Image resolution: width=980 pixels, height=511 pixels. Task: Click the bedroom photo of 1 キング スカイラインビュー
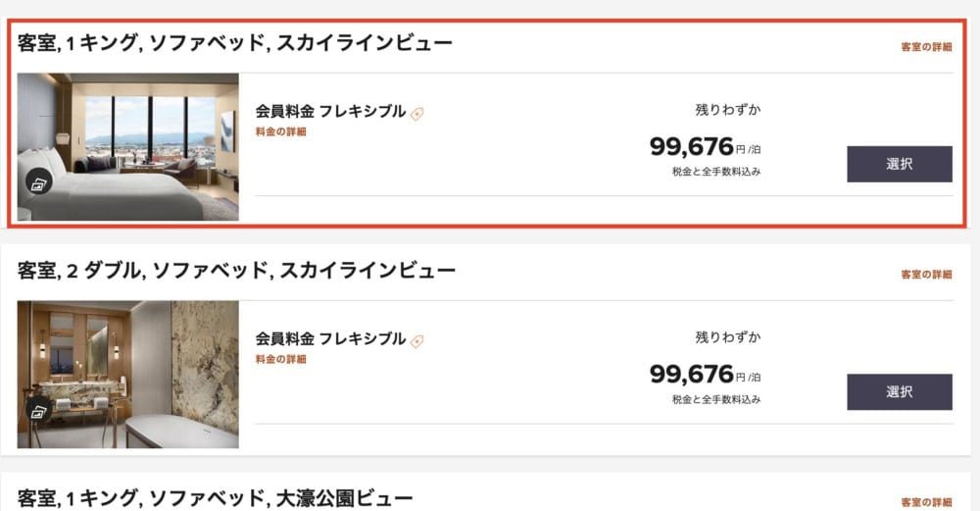click(128, 147)
